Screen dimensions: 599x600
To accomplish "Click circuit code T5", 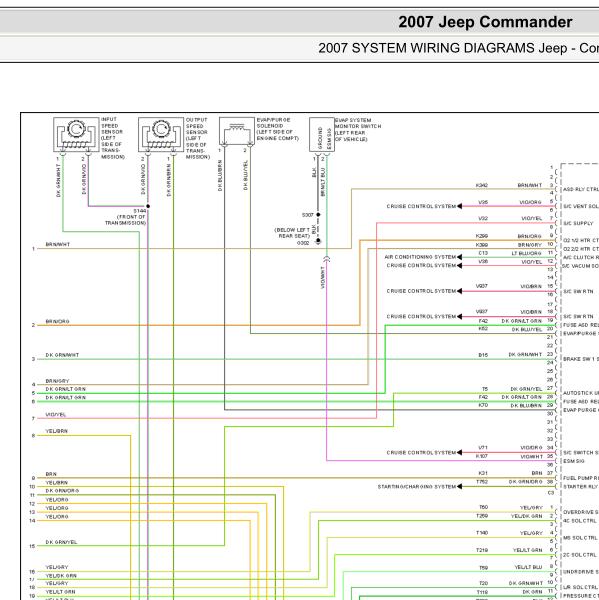I will (x=485, y=389).
